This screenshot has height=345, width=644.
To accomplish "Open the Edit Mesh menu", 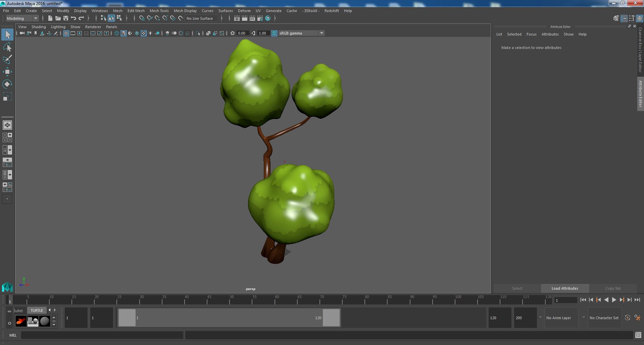I will [136, 11].
